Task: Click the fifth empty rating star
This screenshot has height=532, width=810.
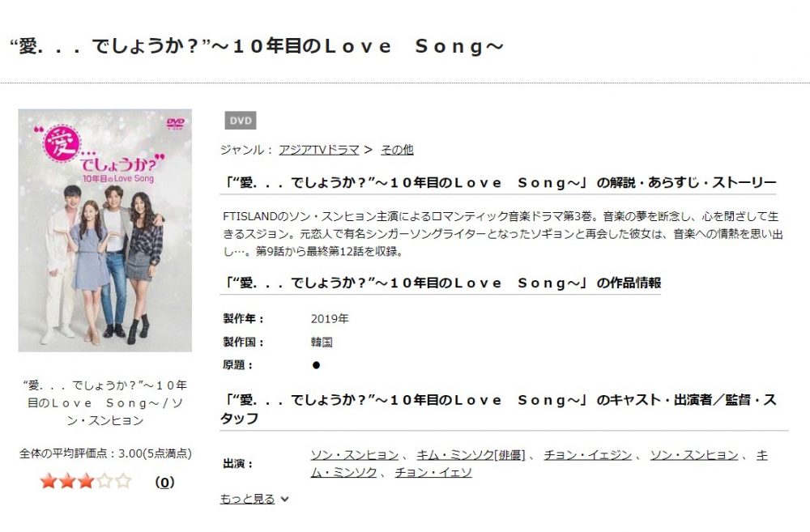Action: pyautogui.click(x=123, y=481)
